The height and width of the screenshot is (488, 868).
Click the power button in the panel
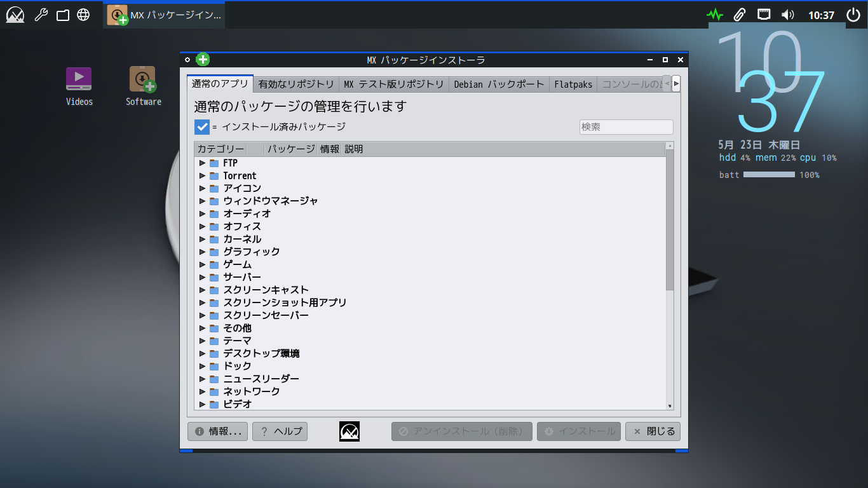(x=853, y=15)
